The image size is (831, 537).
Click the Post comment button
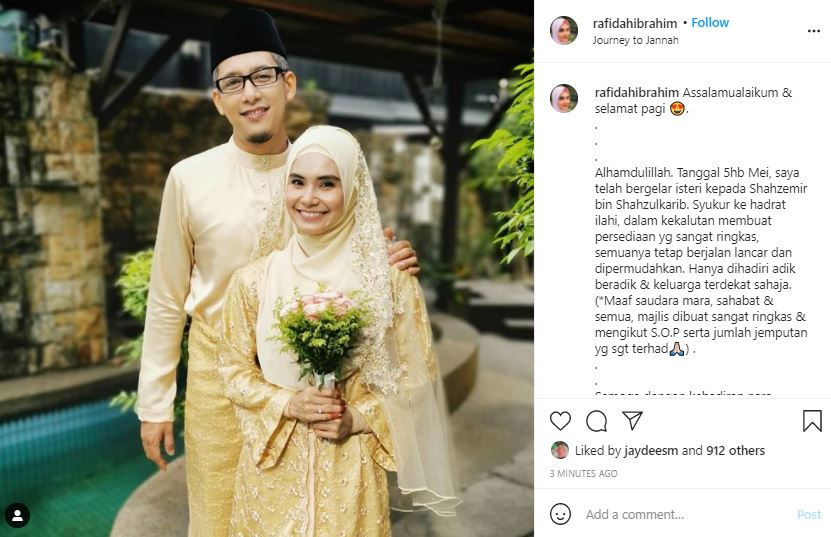[x=809, y=514]
